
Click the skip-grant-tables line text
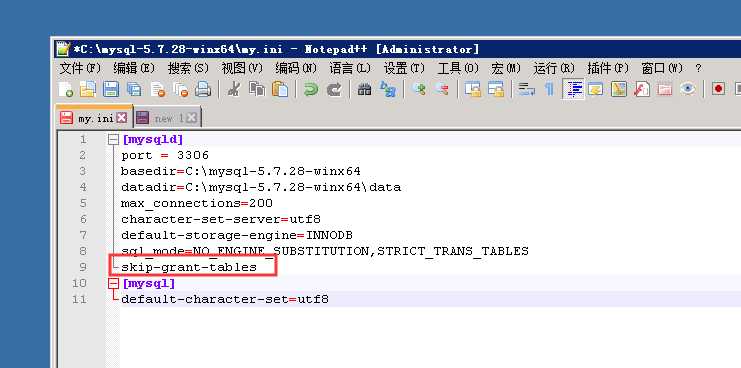pyautogui.click(x=189, y=267)
